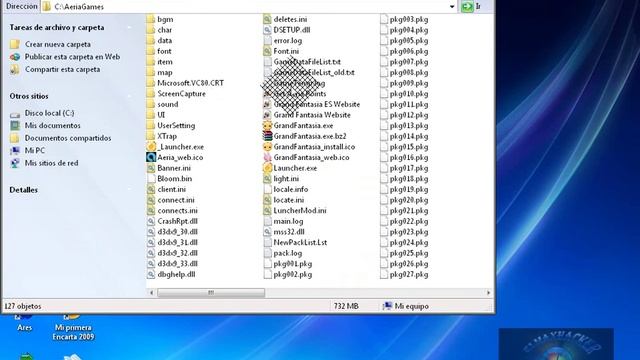Select the file named light.ini

(286, 178)
